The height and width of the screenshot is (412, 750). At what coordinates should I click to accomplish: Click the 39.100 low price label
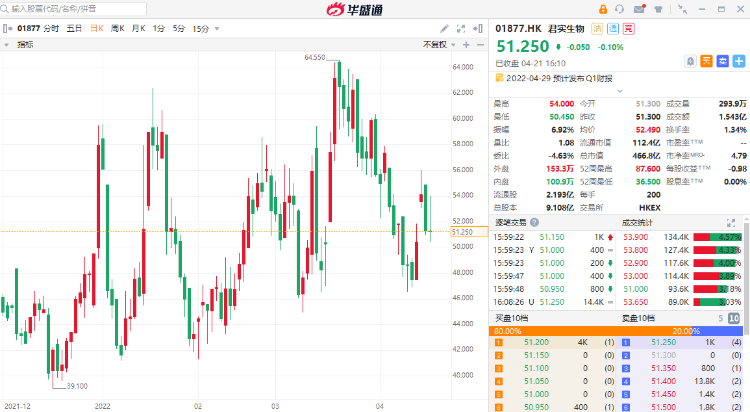[77, 386]
